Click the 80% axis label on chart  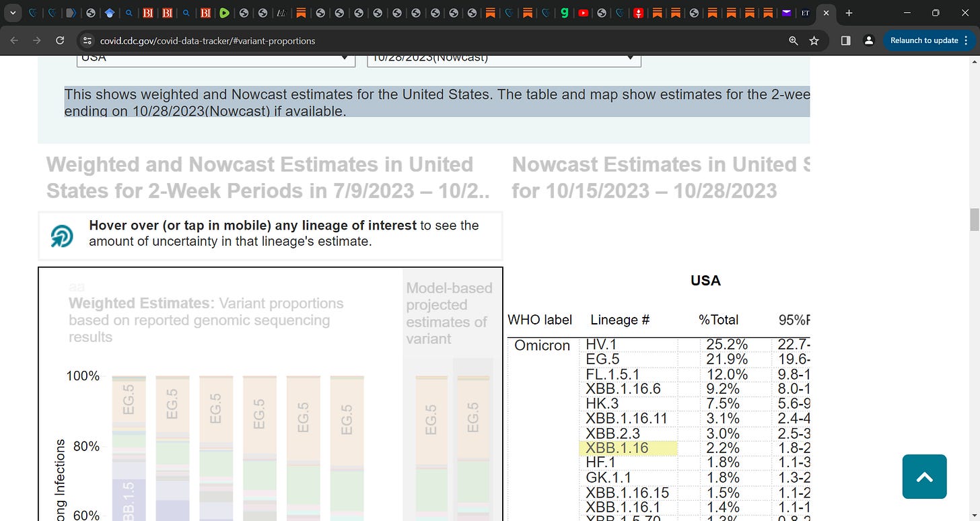pyautogui.click(x=86, y=446)
